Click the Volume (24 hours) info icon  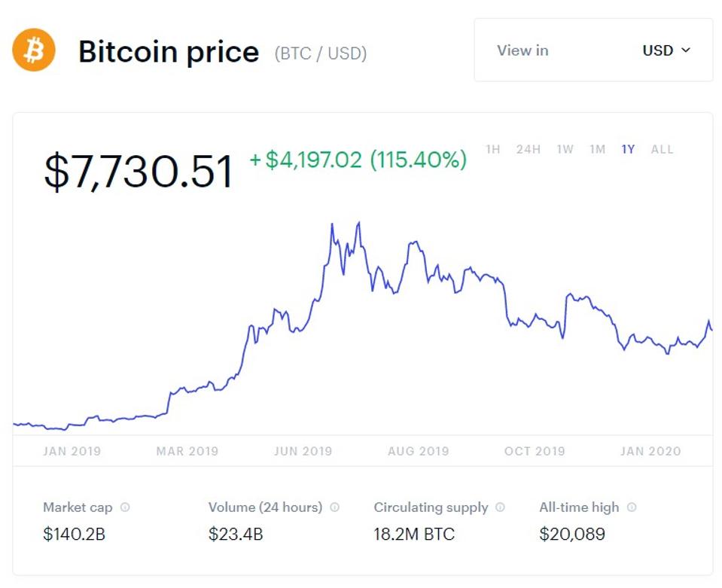click(334, 507)
